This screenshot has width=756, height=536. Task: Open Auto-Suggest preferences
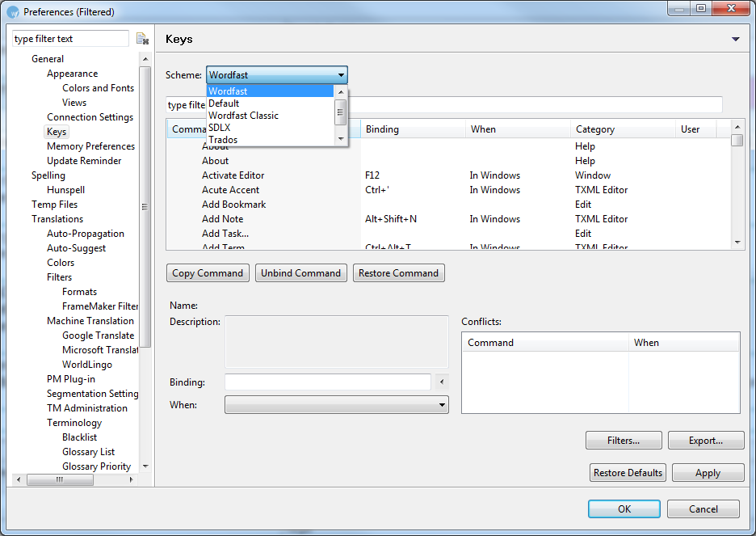pos(76,248)
